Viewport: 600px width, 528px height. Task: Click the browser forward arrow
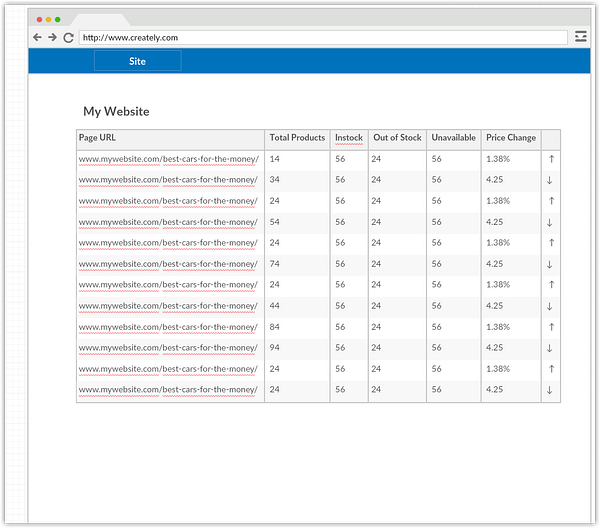coord(52,37)
